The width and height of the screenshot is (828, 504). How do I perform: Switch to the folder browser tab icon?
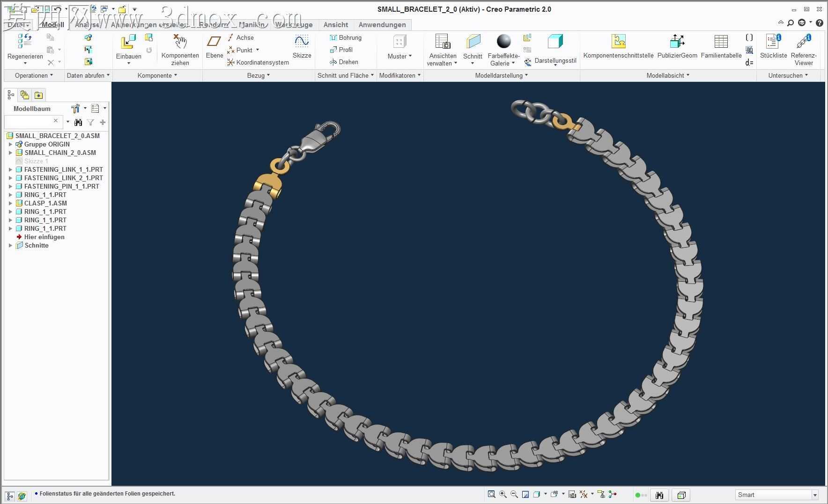pyautogui.click(x=25, y=95)
